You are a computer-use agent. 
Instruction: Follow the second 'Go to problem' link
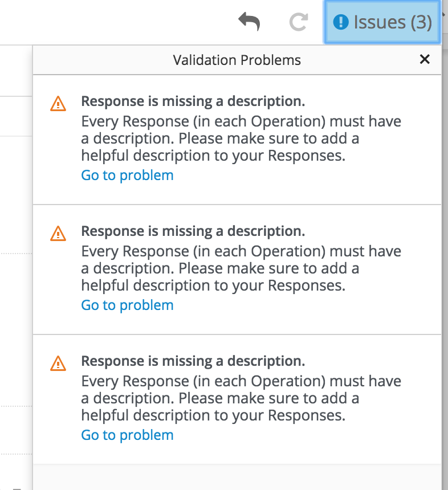127,305
